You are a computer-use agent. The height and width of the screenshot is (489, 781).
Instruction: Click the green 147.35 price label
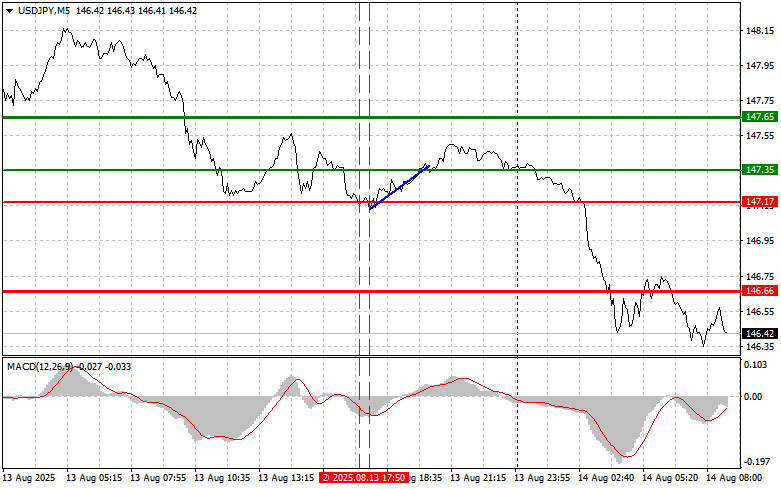[760, 170]
